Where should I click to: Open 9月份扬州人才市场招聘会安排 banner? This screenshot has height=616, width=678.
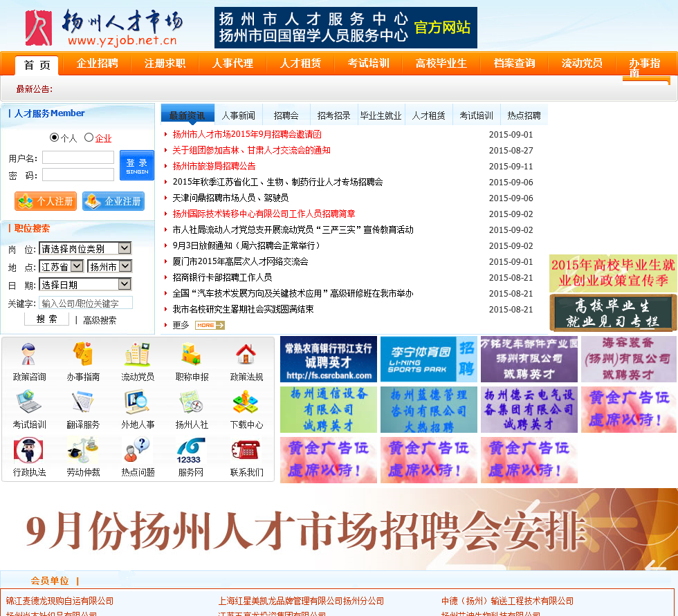point(339,530)
